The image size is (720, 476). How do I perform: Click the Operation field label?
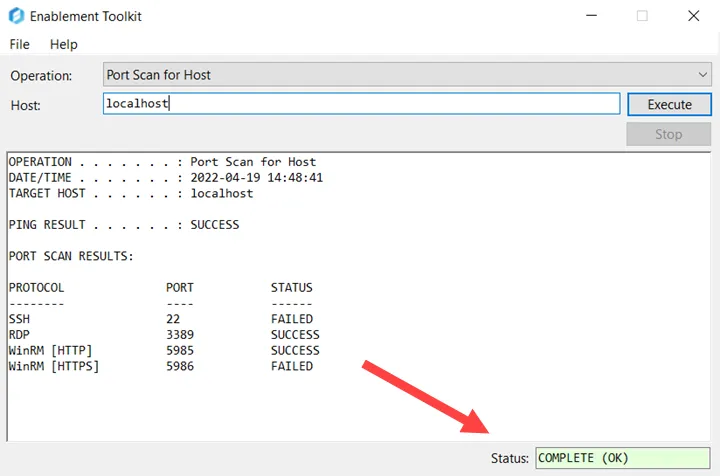(x=41, y=76)
